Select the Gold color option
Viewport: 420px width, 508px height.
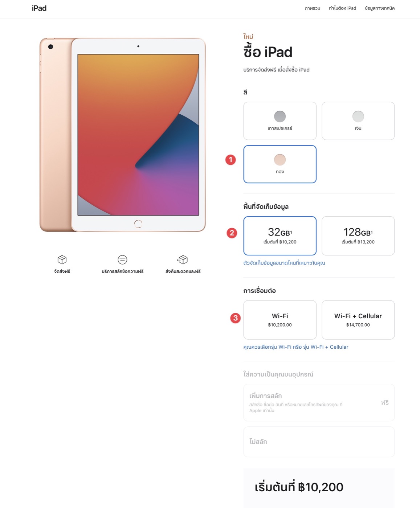click(280, 164)
